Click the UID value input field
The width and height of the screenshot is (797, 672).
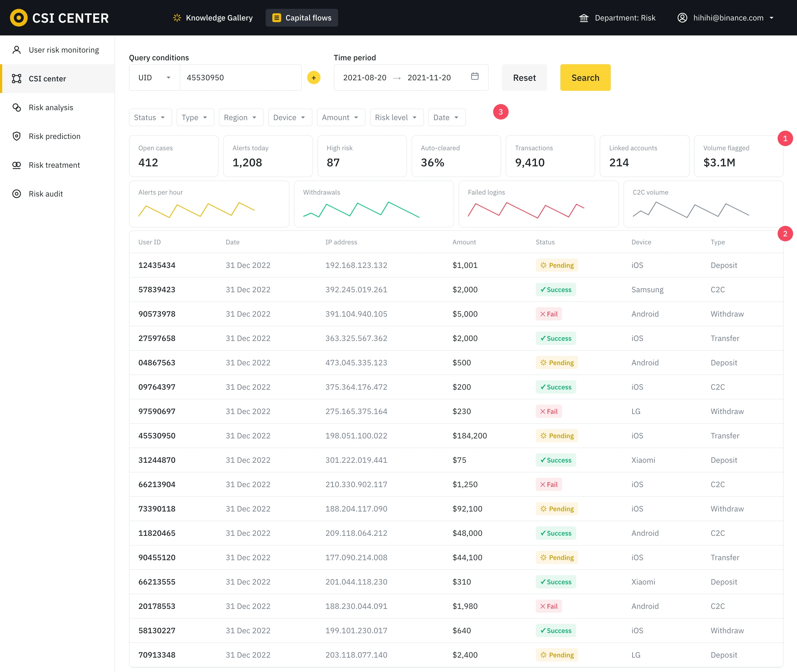click(x=240, y=78)
